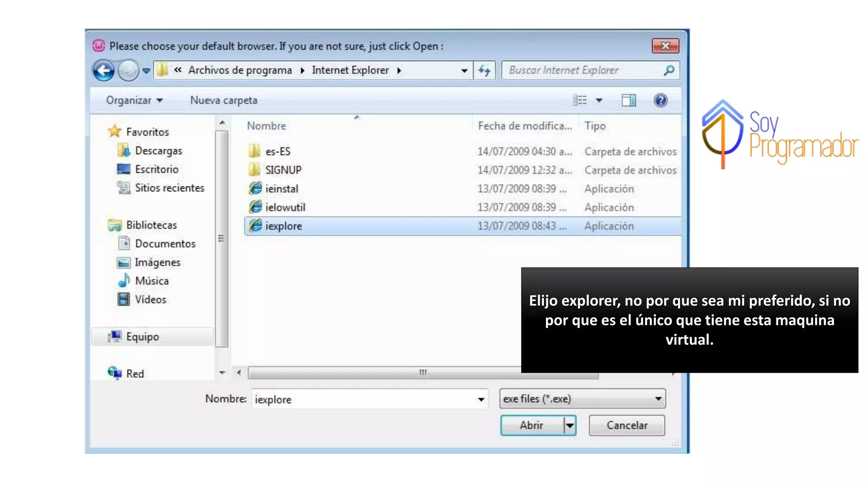Open Descargas folder in sidebar
The width and height of the screenshot is (868, 488).
pos(159,151)
